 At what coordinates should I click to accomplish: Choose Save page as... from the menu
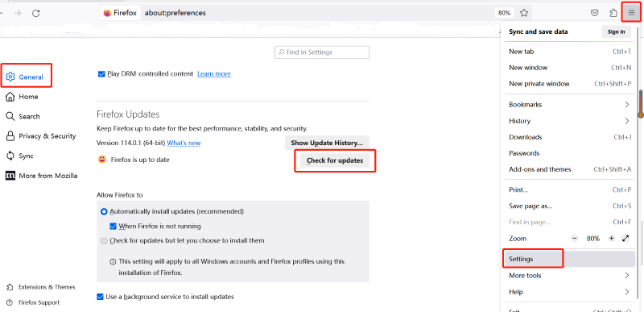point(569,206)
